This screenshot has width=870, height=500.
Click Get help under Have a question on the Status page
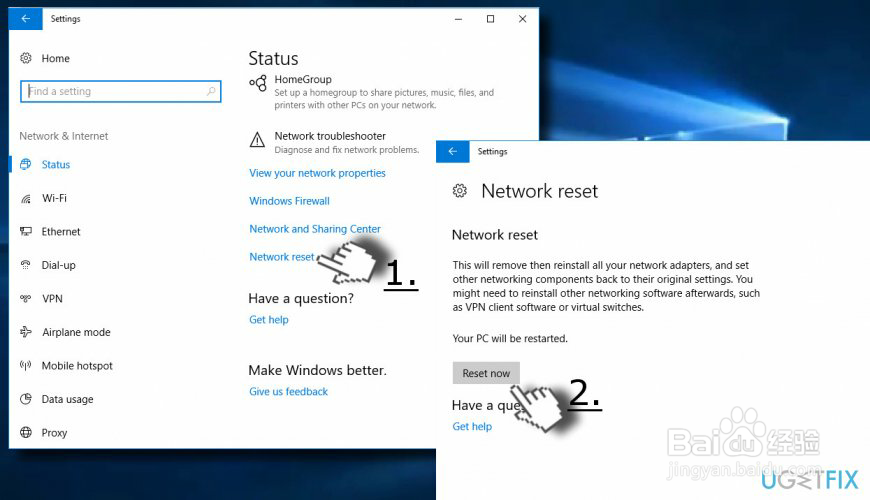point(269,320)
